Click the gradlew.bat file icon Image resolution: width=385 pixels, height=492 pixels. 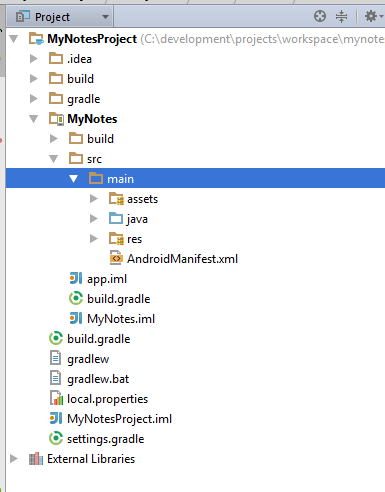[55, 378]
